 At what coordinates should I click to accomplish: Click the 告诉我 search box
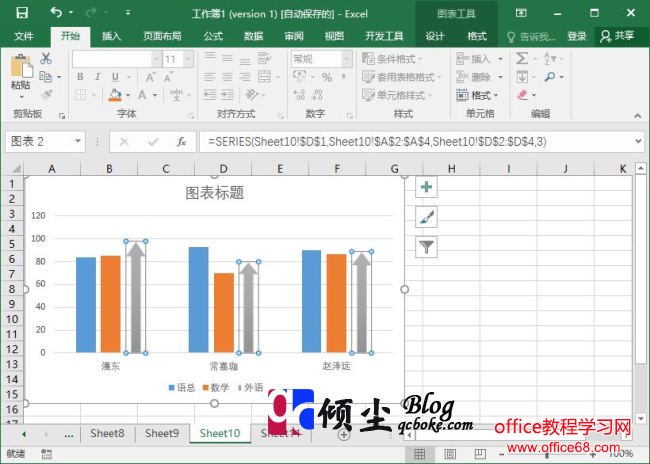pos(532,36)
